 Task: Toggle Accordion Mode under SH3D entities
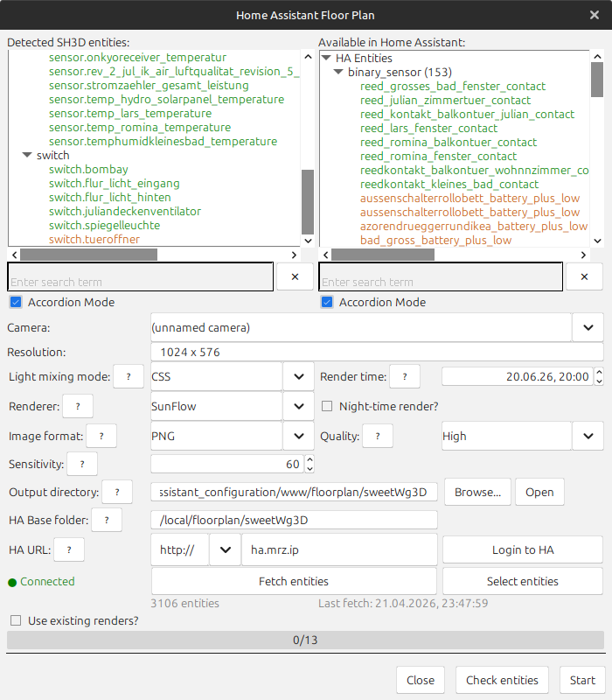click(16, 302)
